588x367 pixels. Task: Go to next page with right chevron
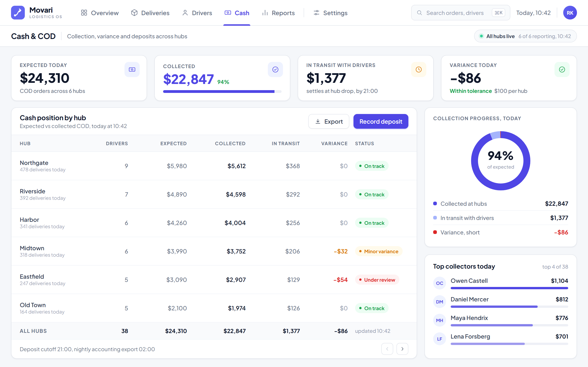[402, 349]
